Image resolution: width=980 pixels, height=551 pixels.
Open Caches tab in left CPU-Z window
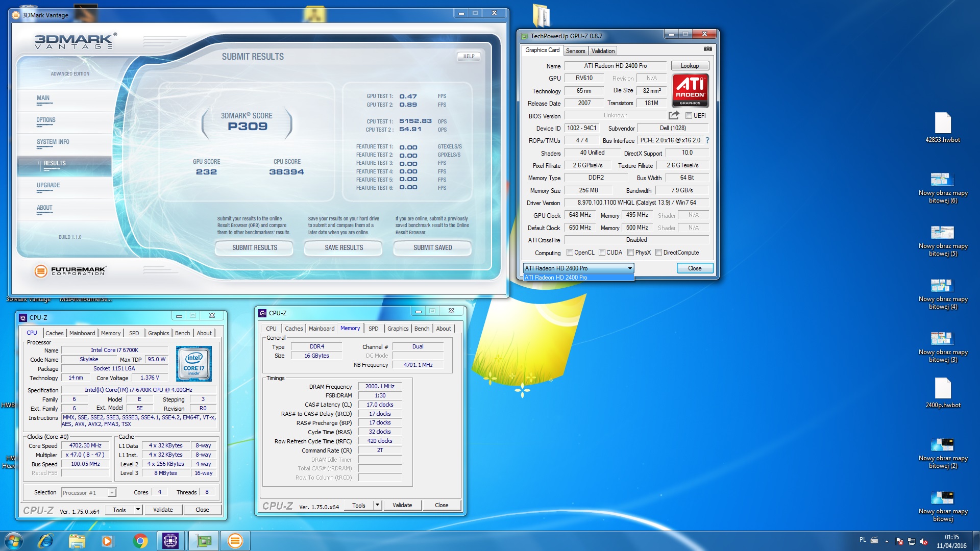pyautogui.click(x=55, y=333)
